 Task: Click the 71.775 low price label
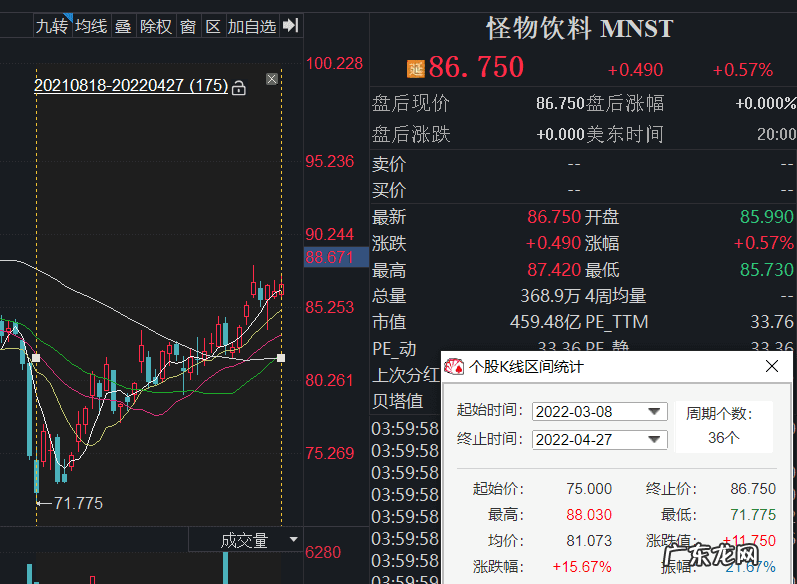pos(78,503)
